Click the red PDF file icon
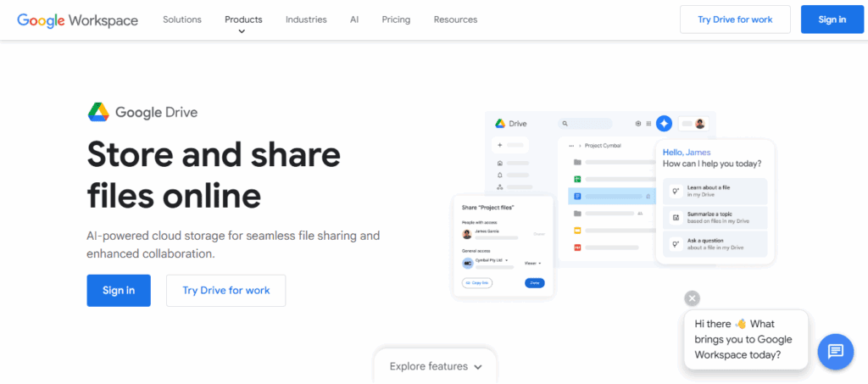The image size is (868, 384). (x=576, y=248)
